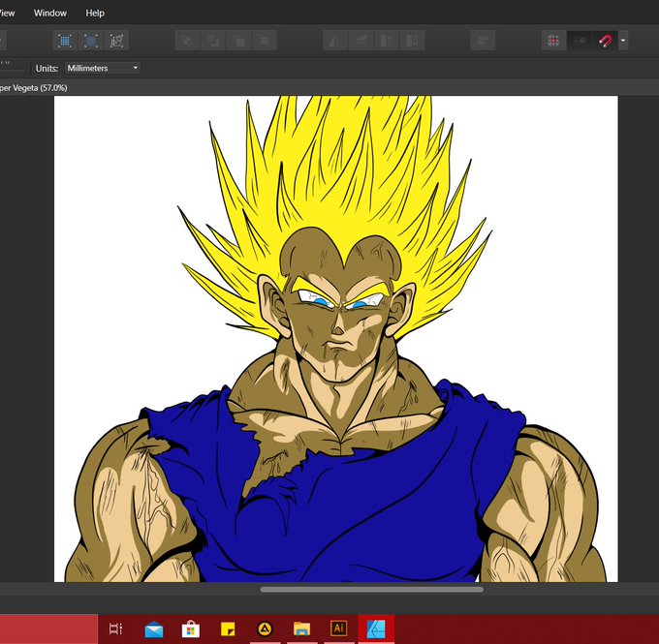Open AIMP player from taskbar

(x=265, y=629)
